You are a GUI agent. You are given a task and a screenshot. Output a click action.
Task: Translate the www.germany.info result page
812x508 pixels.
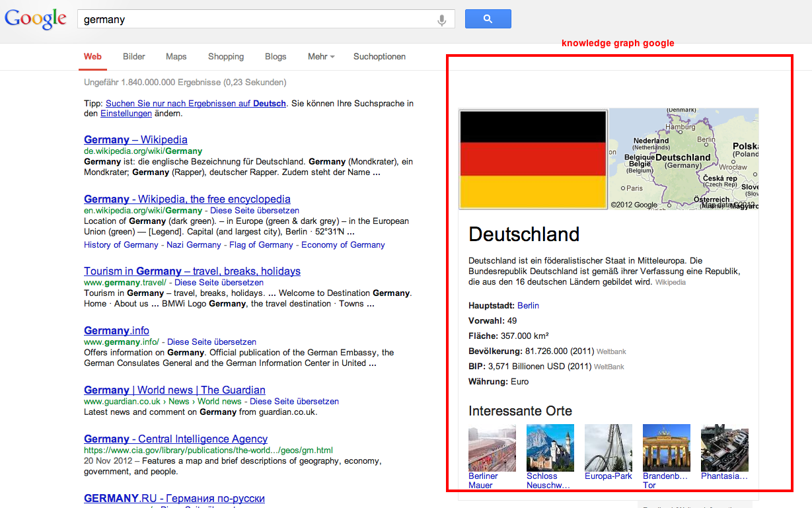(x=211, y=342)
